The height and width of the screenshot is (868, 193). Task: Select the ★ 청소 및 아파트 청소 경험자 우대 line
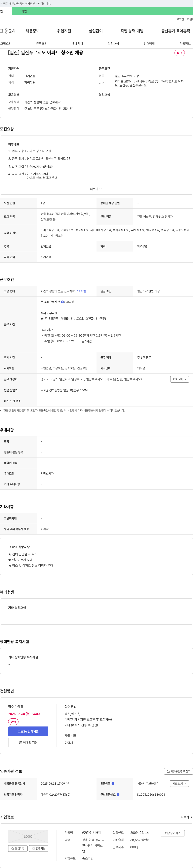30,565
